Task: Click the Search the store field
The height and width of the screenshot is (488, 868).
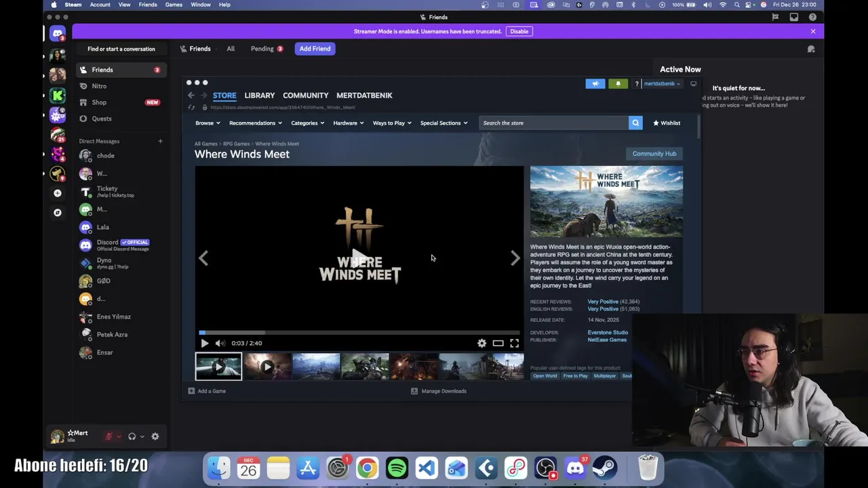Action: (x=553, y=123)
